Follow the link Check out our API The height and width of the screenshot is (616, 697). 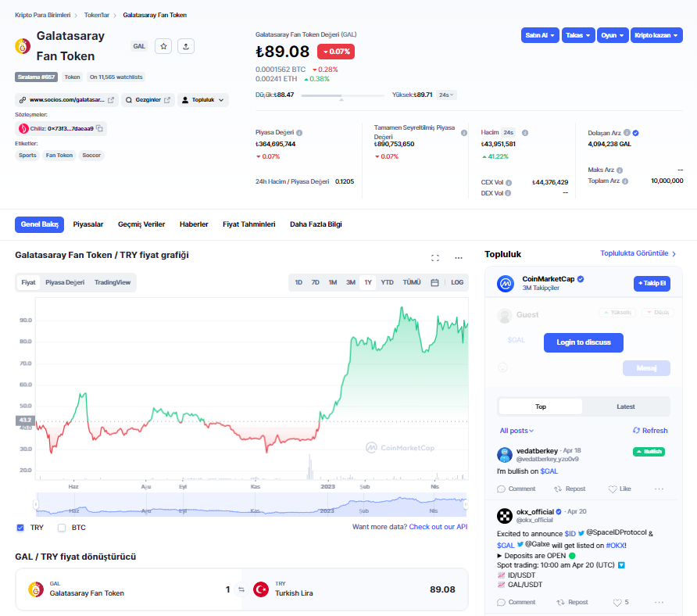click(x=438, y=527)
